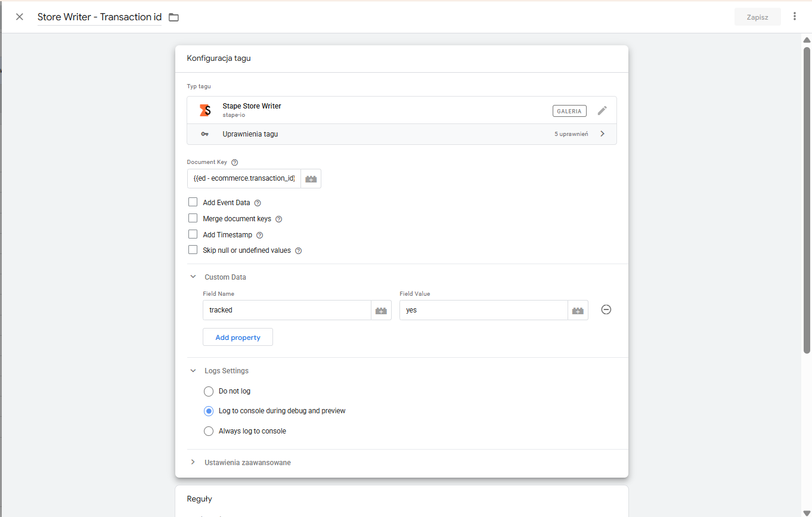This screenshot has height=517, width=812.
Task: Enable Add Timestamp checkbox
Action: (193, 234)
